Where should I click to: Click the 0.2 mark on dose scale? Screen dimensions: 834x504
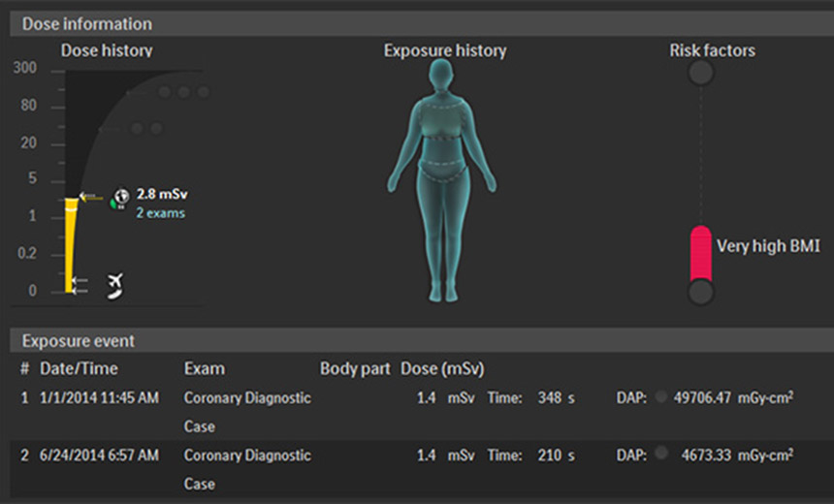pyautogui.click(x=27, y=253)
